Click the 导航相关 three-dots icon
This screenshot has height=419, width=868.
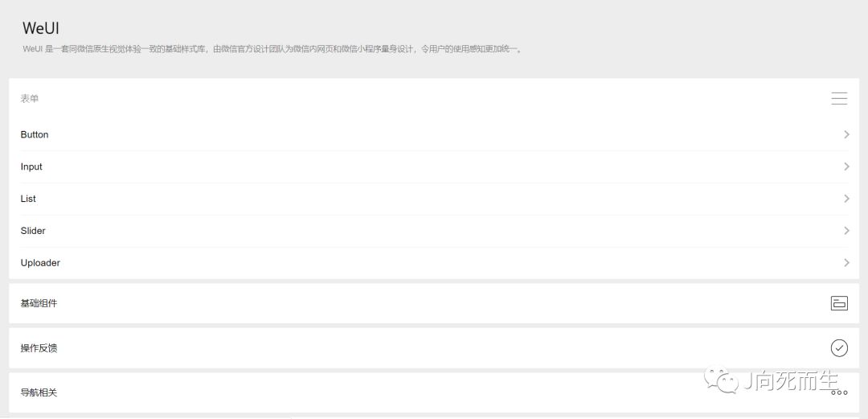(839, 392)
